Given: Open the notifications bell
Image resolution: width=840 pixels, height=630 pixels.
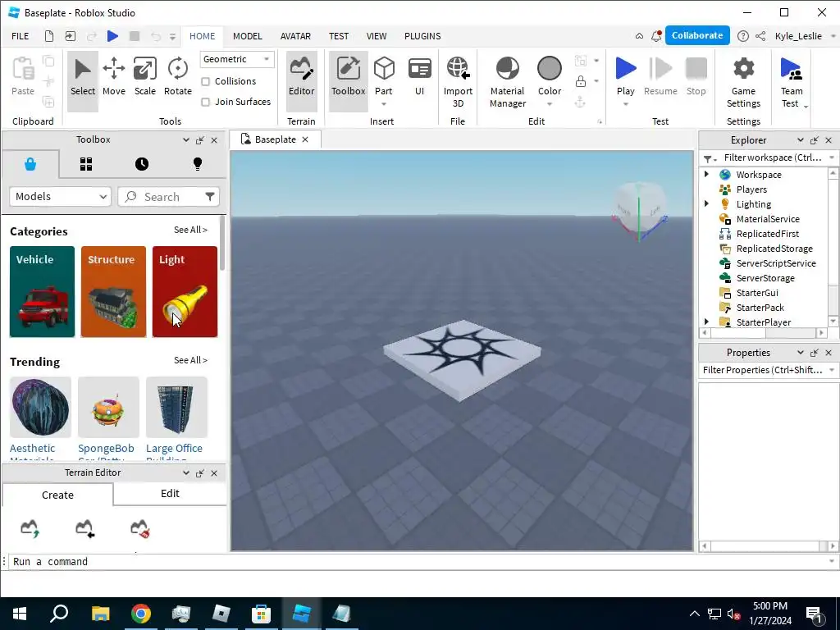Looking at the screenshot, I should [655, 36].
